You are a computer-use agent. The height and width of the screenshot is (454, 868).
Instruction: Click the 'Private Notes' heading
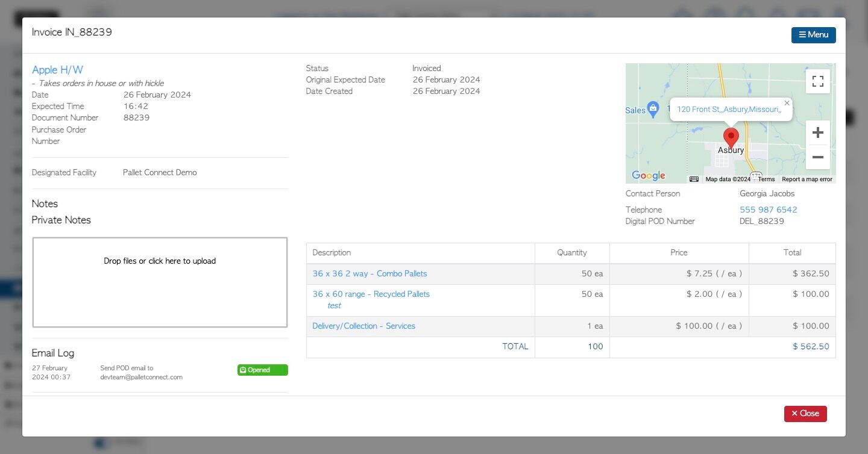click(61, 220)
